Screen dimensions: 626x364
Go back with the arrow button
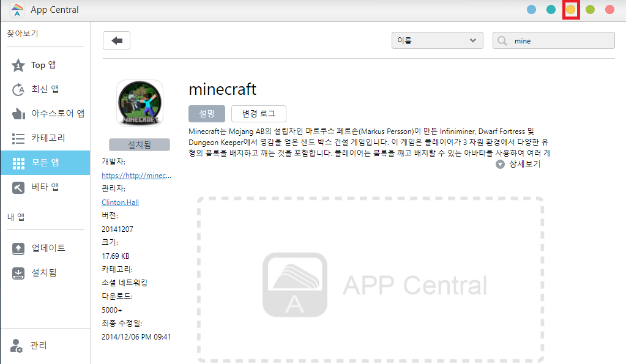tap(117, 40)
